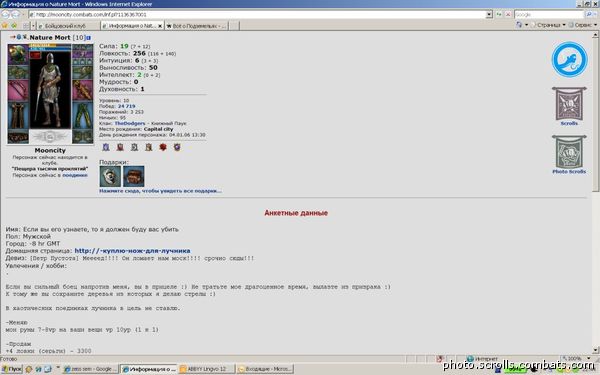Click the fourth badge icon in the row
This screenshot has width=600, height=375.
tap(148, 147)
